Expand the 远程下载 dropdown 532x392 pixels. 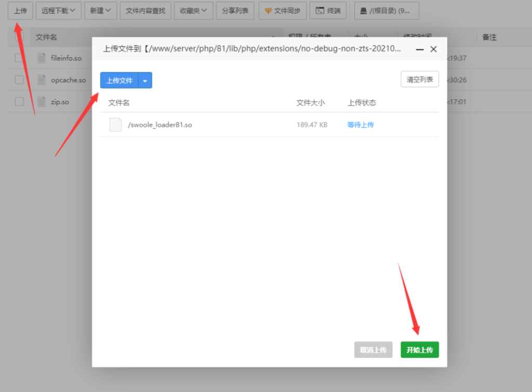(x=58, y=10)
